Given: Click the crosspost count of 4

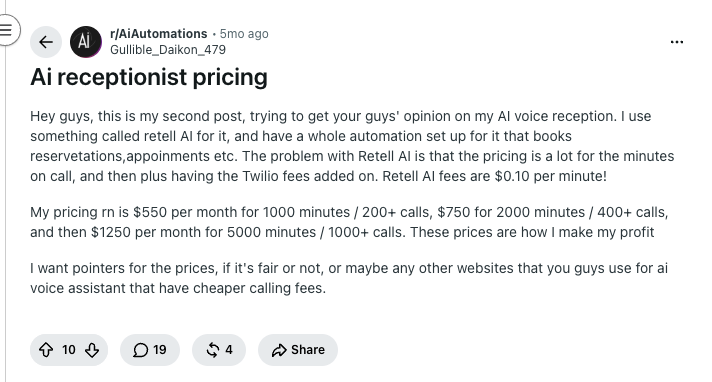Looking at the screenshot, I should point(229,350).
